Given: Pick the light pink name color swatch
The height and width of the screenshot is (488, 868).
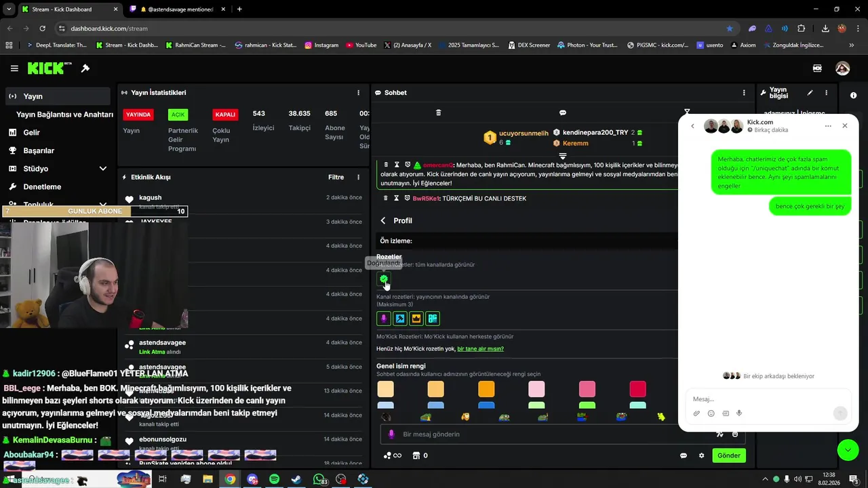Looking at the screenshot, I should 536,389.
